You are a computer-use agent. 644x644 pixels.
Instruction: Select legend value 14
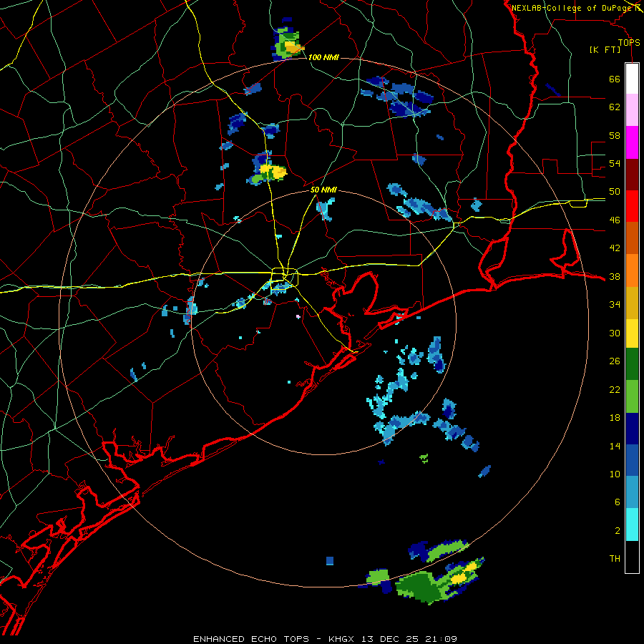click(x=615, y=446)
